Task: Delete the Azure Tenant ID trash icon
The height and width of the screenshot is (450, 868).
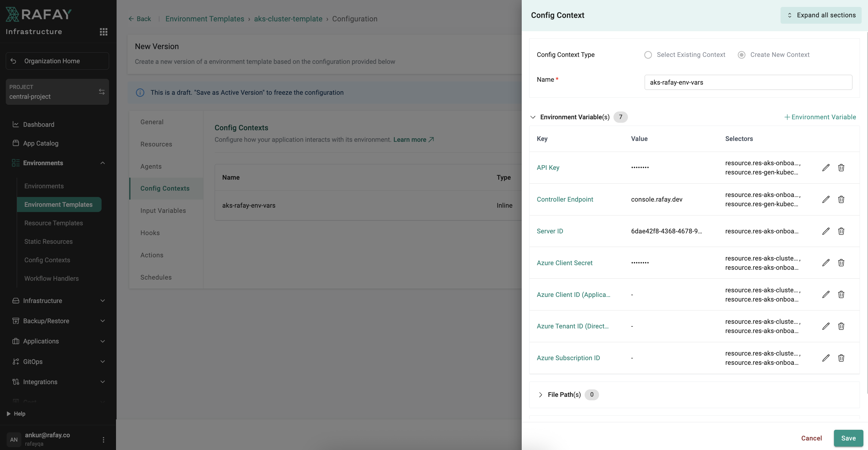Action: [841, 326]
